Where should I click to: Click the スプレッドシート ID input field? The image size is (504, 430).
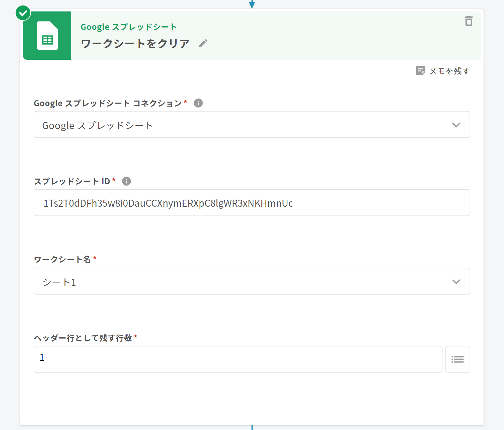click(x=252, y=203)
